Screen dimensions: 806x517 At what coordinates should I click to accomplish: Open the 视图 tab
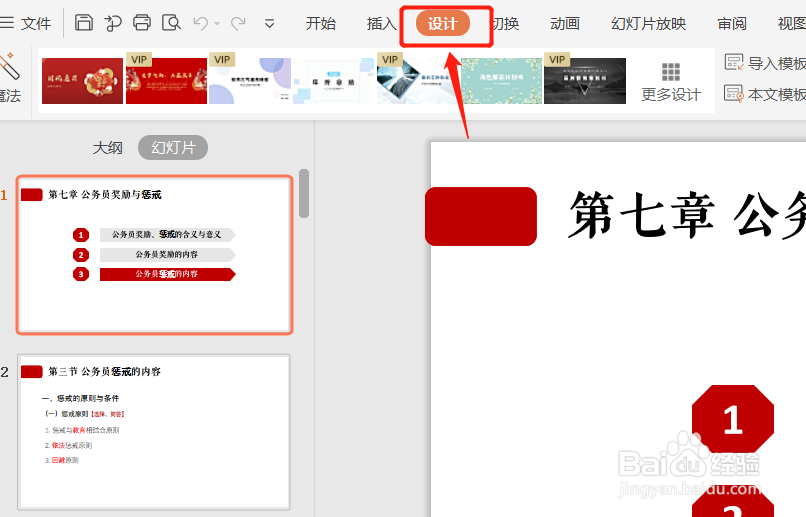pos(792,24)
